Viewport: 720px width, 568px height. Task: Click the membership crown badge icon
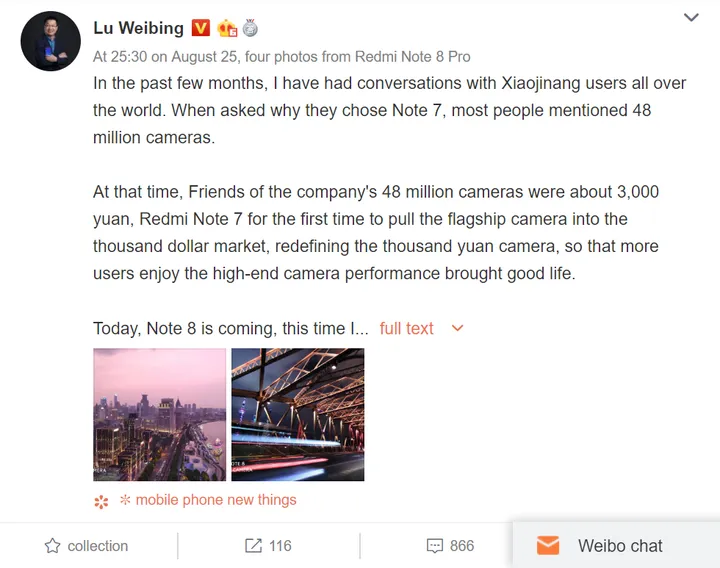pyautogui.click(x=228, y=28)
